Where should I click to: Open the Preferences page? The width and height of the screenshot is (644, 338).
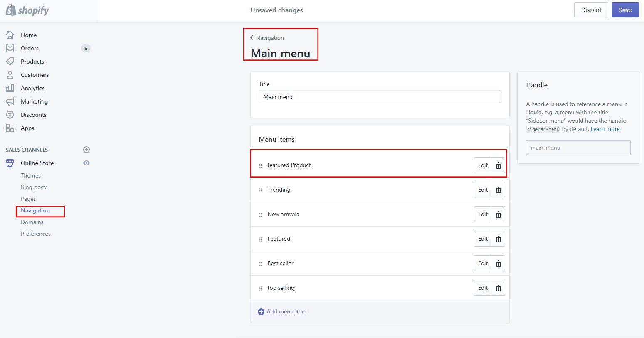point(36,234)
